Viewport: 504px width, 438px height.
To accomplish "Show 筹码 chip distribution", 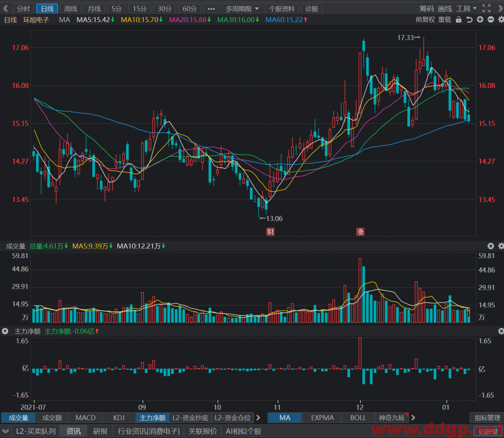I will point(427,9).
